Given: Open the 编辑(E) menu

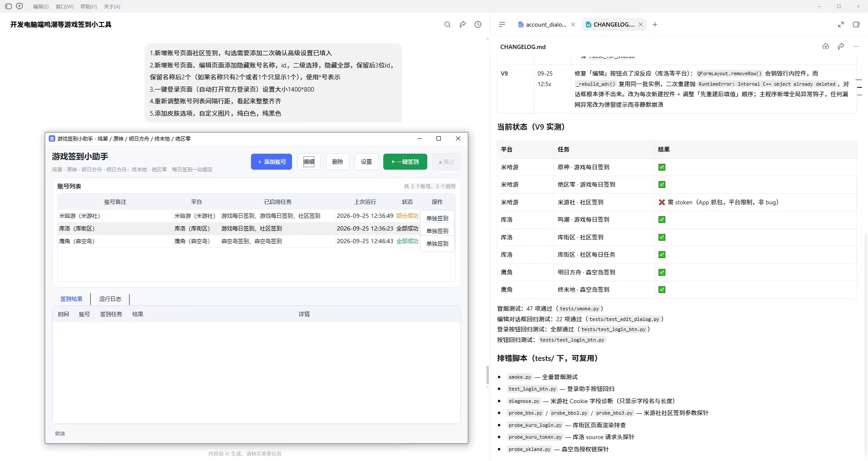Looking at the screenshot, I should pyautogui.click(x=41, y=6).
